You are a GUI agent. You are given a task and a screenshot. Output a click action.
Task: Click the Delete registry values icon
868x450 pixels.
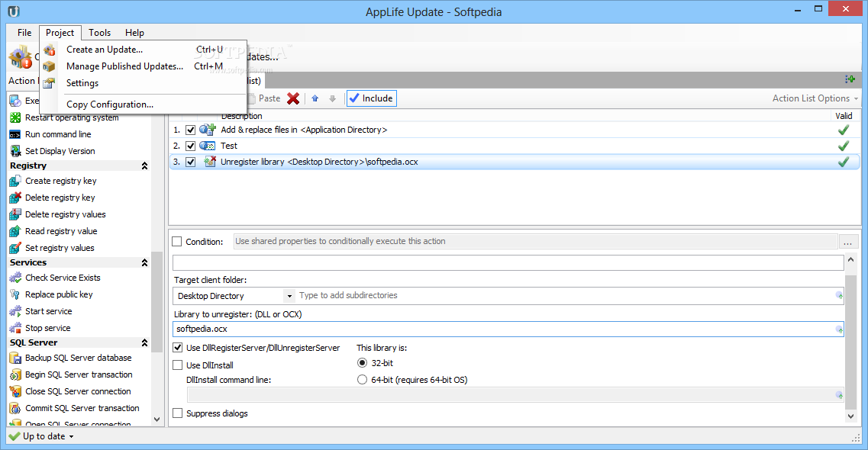(15, 214)
